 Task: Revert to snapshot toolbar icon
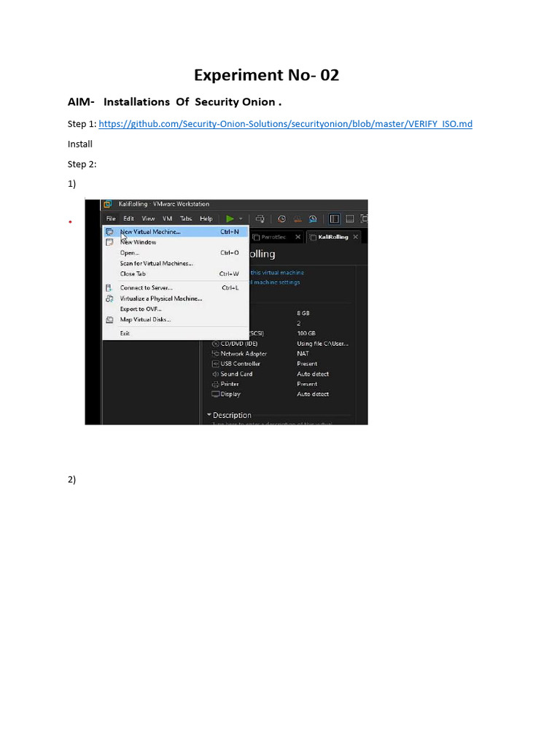[x=297, y=219]
